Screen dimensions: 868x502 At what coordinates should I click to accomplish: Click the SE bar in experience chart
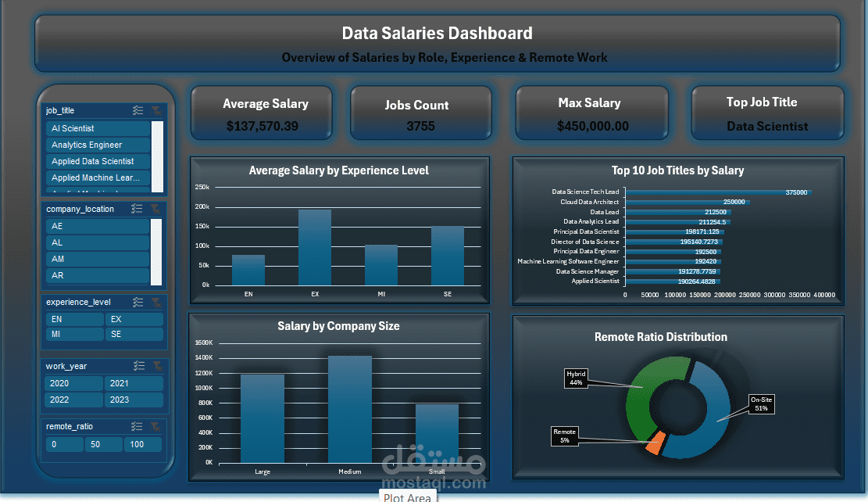[x=448, y=256]
